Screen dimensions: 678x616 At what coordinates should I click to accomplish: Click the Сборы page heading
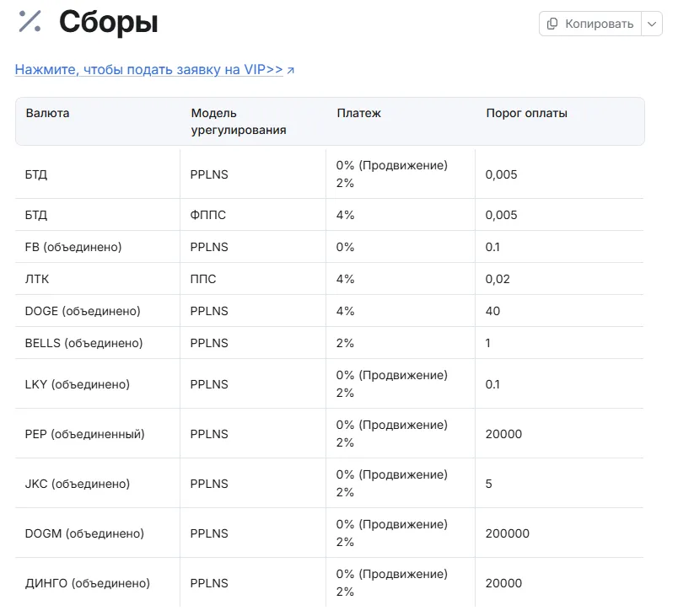point(109,22)
